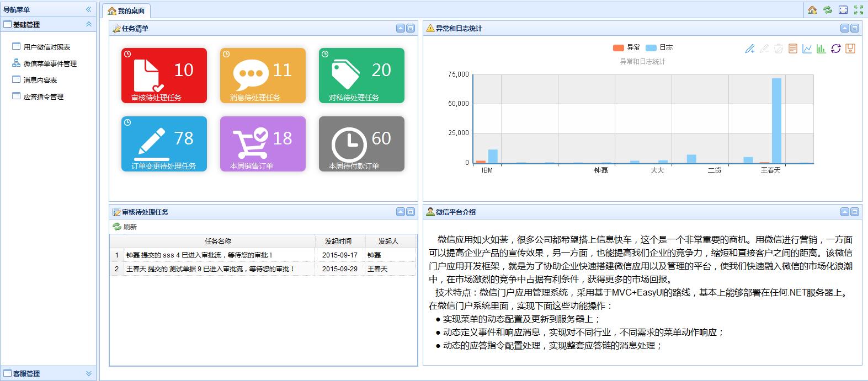Click the 微信平台介绍 person icon
The height and width of the screenshot is (381, 868).
click(430, 212)
